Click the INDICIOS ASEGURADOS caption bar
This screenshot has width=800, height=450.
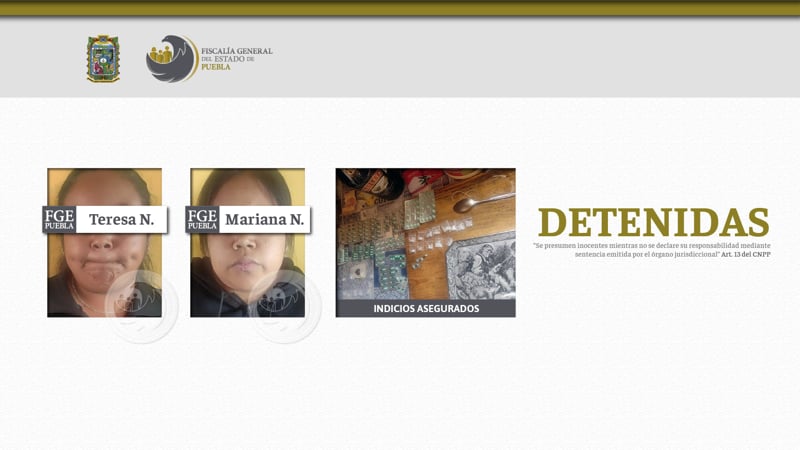click(425, 308)
